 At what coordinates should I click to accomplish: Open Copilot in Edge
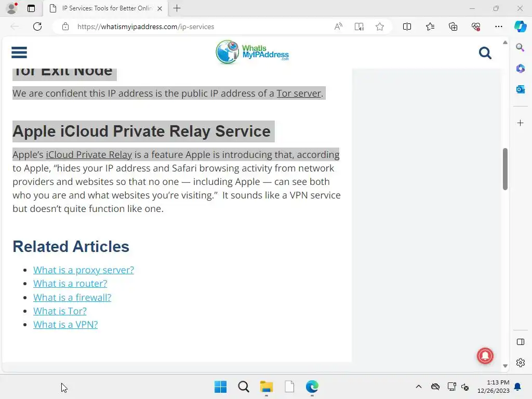point(520,26)
